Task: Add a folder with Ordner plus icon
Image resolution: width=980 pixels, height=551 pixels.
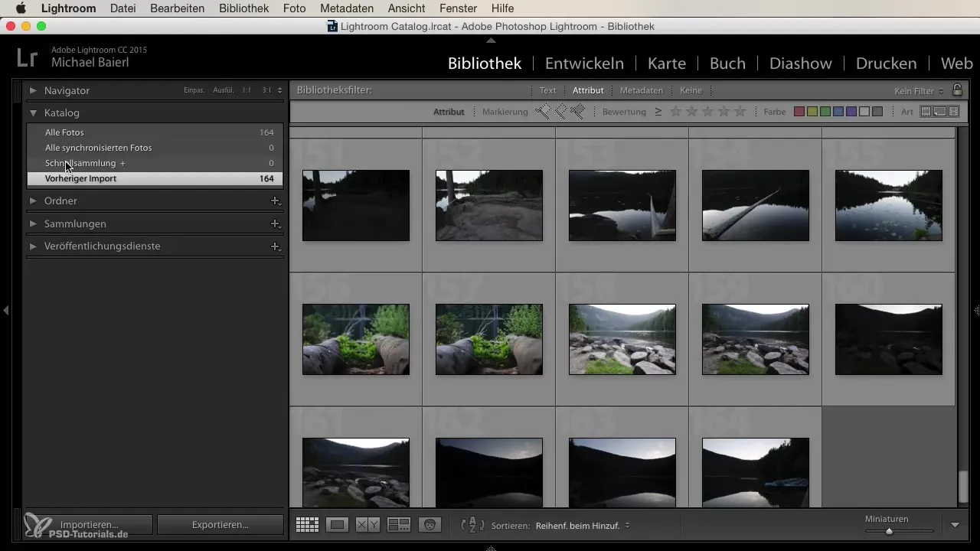Action: (275, 201)
